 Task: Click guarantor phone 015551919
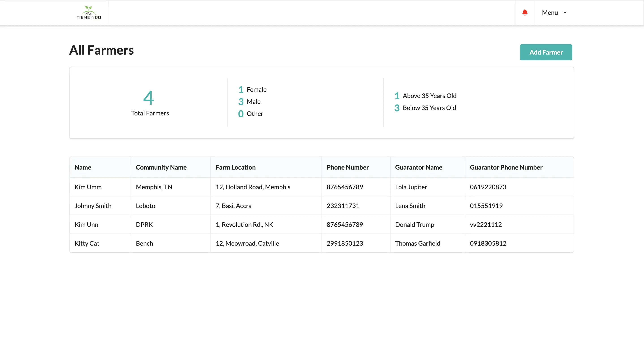pyautogui.click(x=486, y=206)
